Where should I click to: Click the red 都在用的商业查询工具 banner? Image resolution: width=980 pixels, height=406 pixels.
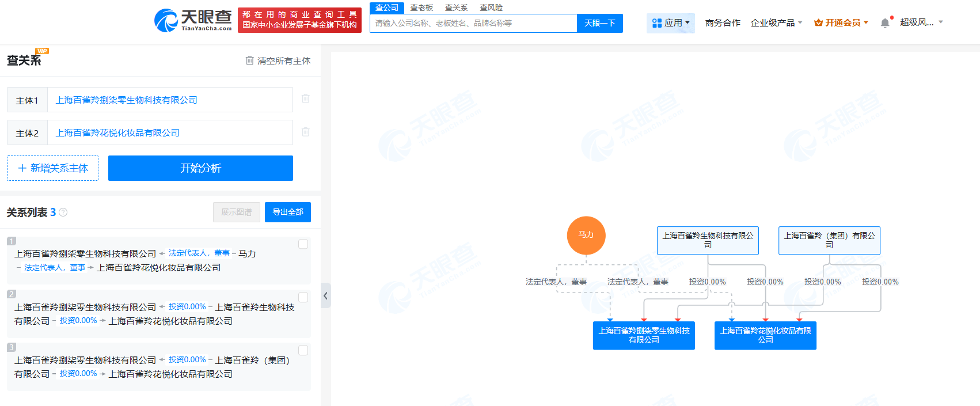[299, 20]
